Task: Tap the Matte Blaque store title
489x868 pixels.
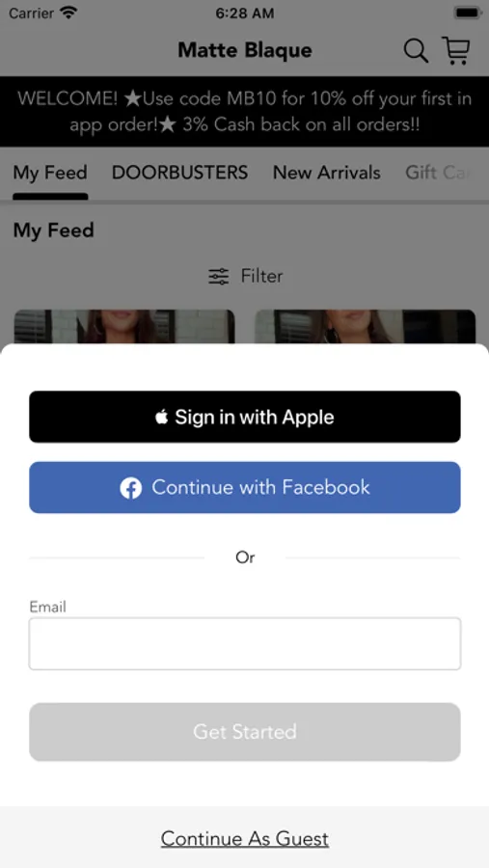Action: click(x=245, y=50)
